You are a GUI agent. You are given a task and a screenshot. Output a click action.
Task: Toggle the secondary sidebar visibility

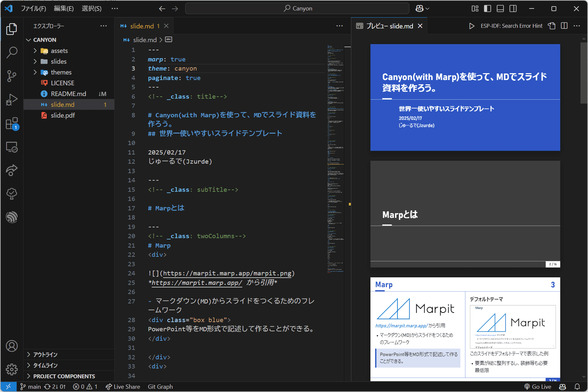513,8
